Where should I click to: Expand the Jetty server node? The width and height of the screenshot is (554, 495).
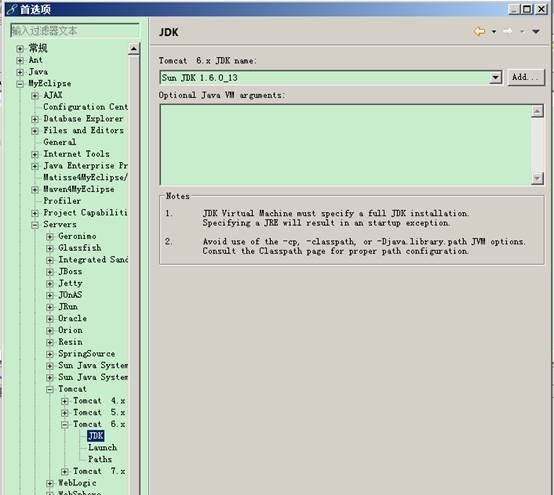(x=50, y=283)
